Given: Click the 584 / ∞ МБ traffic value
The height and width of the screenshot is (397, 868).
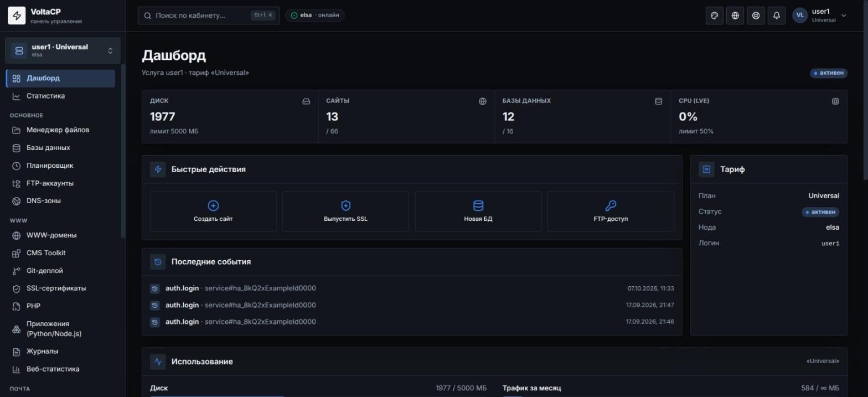Looking at the screenshot, I should (x=820, y=388).
